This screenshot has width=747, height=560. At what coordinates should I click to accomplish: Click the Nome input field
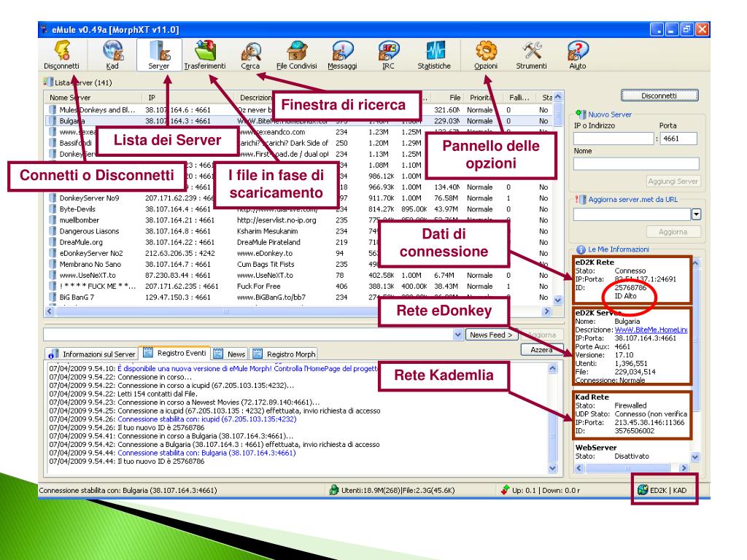636,164
